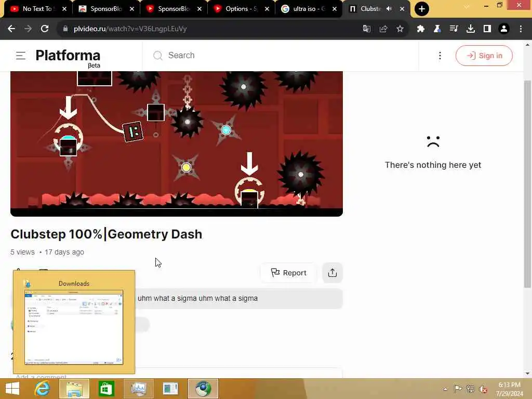Open the Chrome Labs flask icon

coord(437,29)
